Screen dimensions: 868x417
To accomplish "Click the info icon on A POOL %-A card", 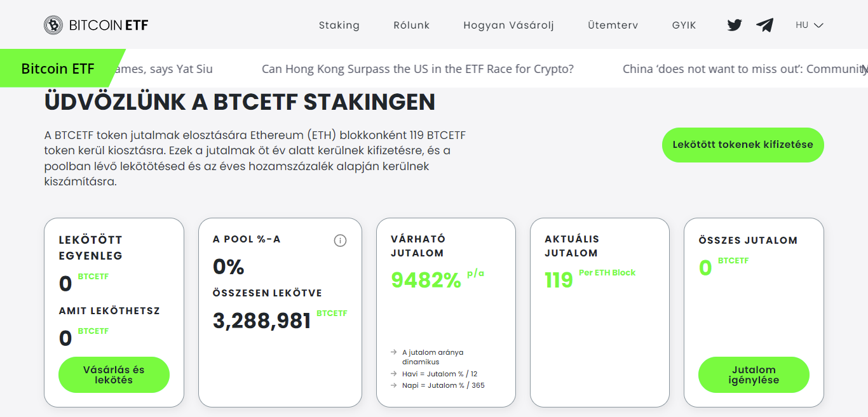I will pos(341,241).
